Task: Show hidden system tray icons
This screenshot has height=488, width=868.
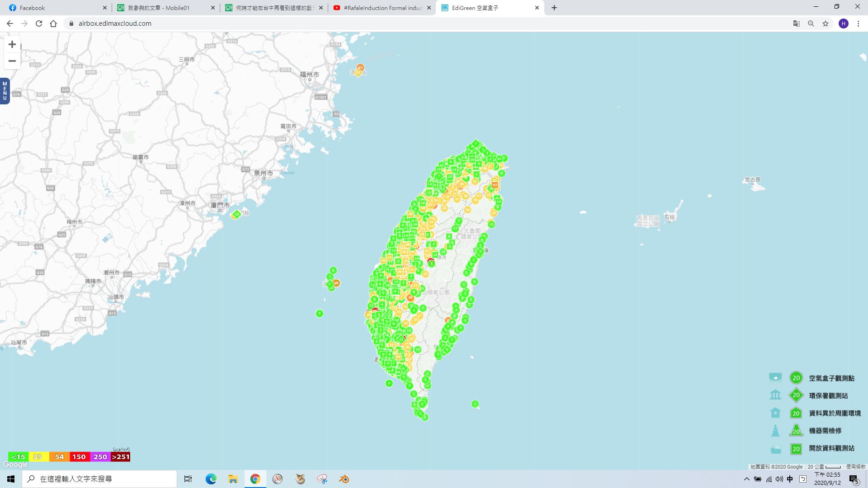Action: (x=746, y=479)
